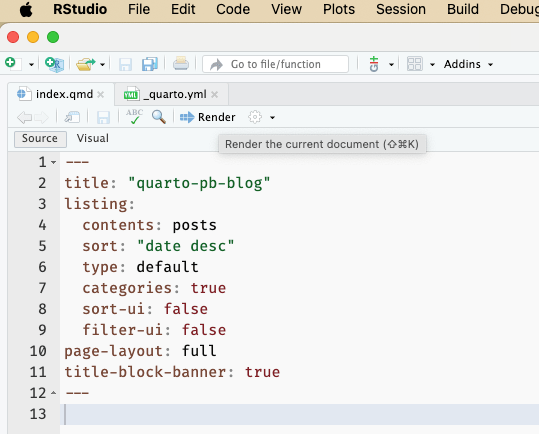
Task: Click line number 6 in the gutter
Action: pyautogui.click(x=42, y=267)
